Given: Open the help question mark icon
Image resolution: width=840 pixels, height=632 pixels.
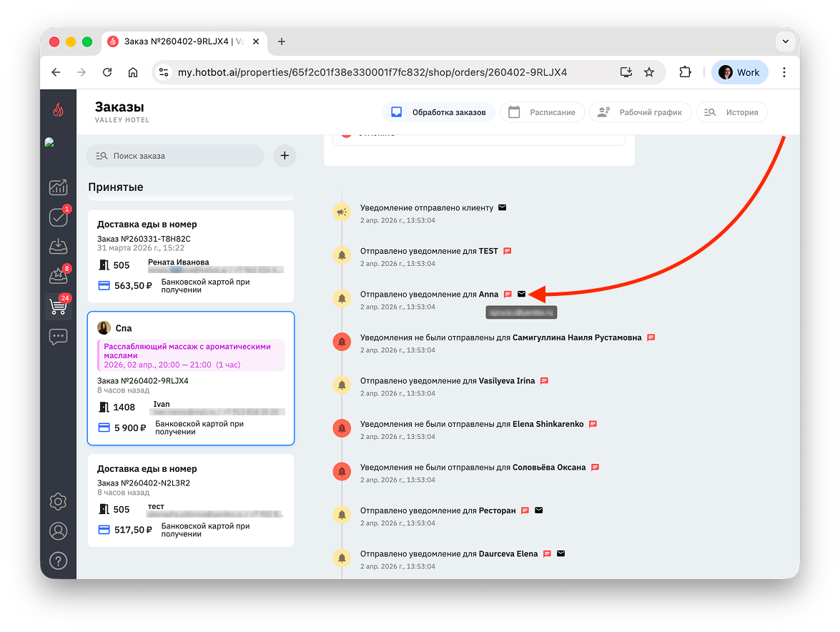Looking at the screenshot, I should (x=58, y=561).
